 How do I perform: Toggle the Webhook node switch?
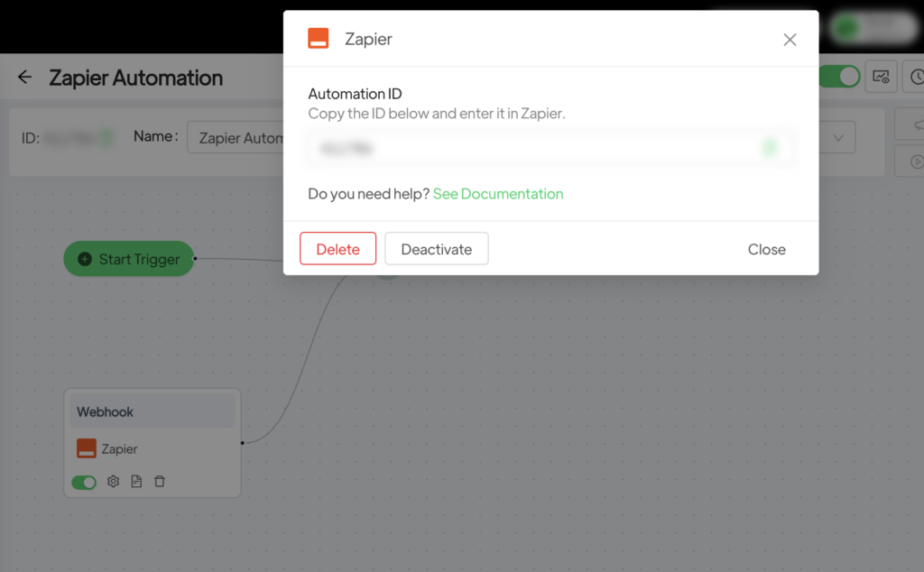(x=84, y=483)
